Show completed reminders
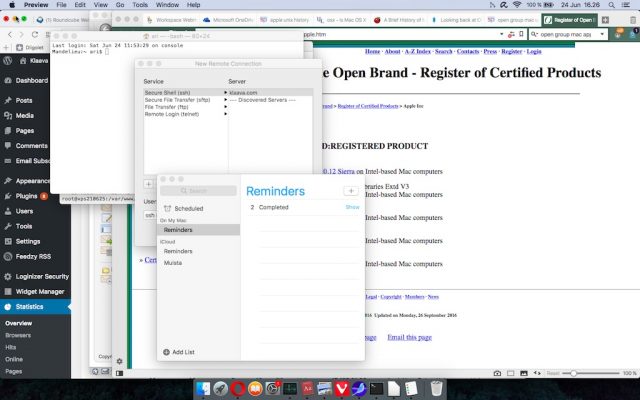 352,207
